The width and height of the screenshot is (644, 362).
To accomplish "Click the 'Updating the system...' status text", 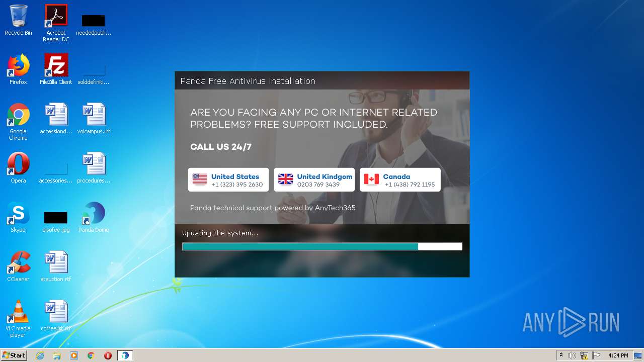I will click(x=220, y=233).
